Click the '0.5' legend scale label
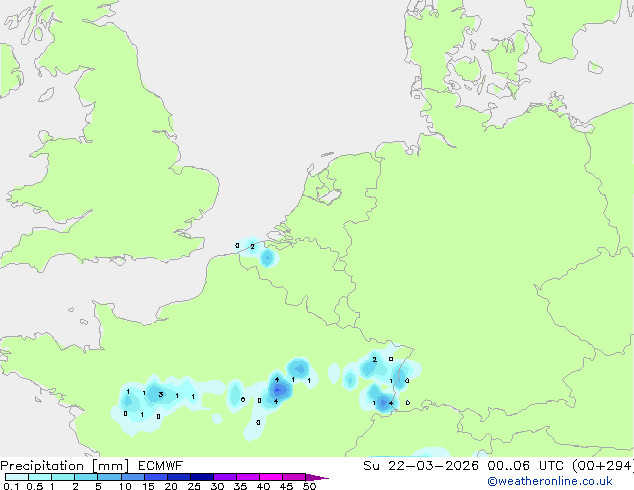This screenshot has width=634, height=490. click(34, 486)
